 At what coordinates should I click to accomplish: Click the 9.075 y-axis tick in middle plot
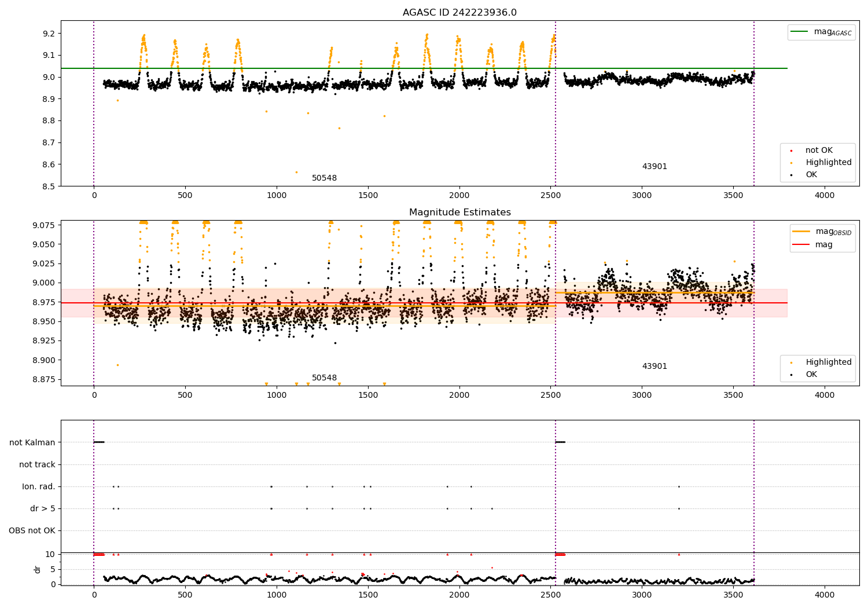[45, 225]
